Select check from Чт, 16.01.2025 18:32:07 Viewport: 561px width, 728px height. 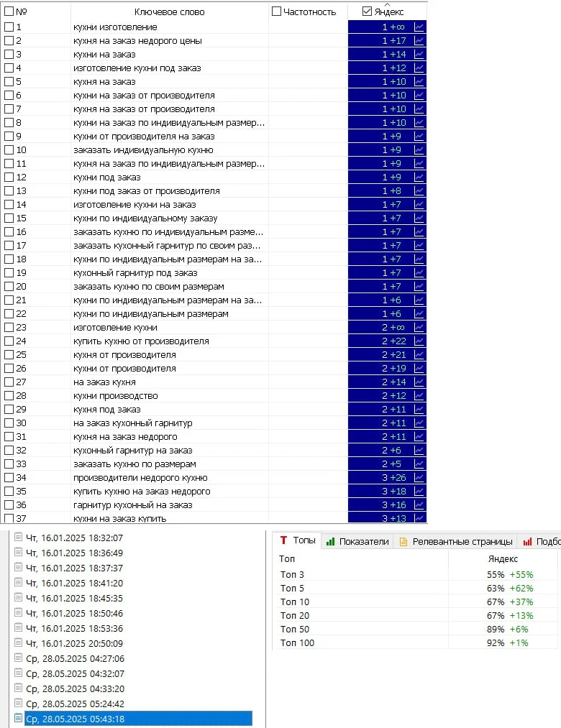click(74, 538)
